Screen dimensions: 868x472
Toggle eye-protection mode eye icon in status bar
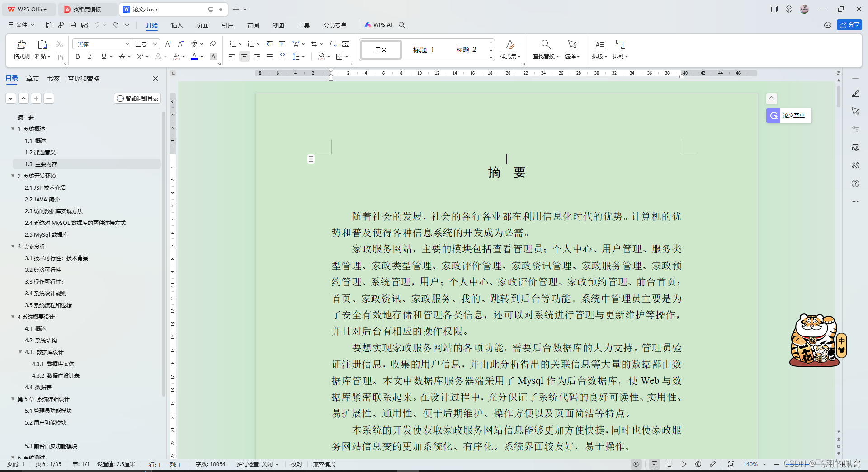pos(636,464)
